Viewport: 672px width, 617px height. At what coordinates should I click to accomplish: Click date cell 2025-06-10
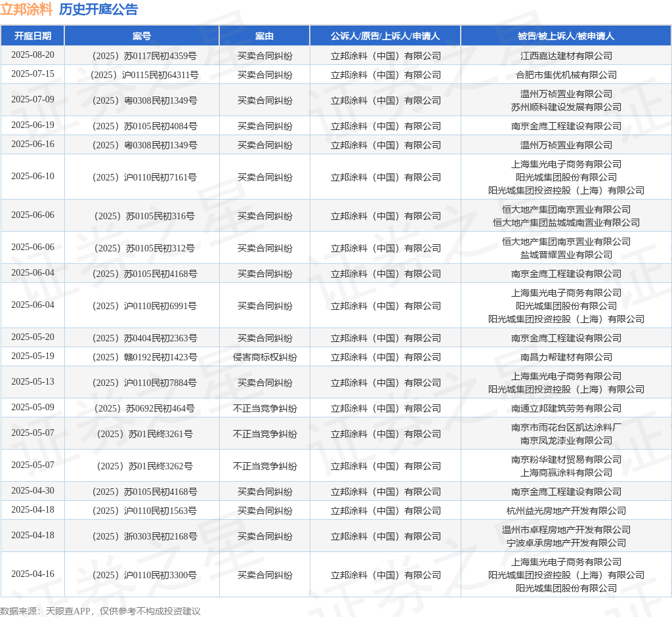33,176
